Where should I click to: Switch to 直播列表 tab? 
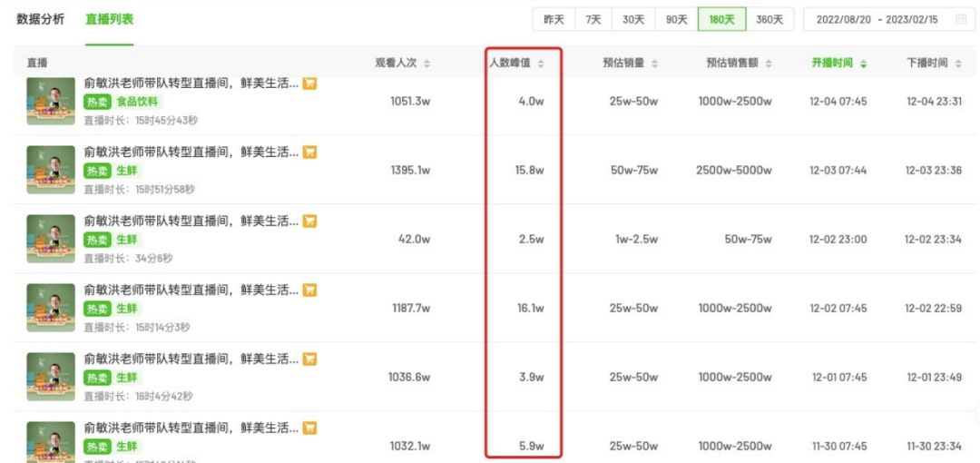point(109,19)
